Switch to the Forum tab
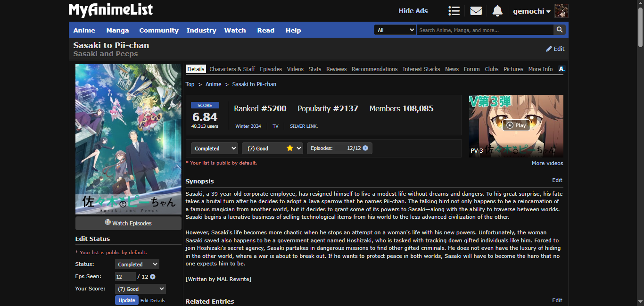 coord(472,69)
